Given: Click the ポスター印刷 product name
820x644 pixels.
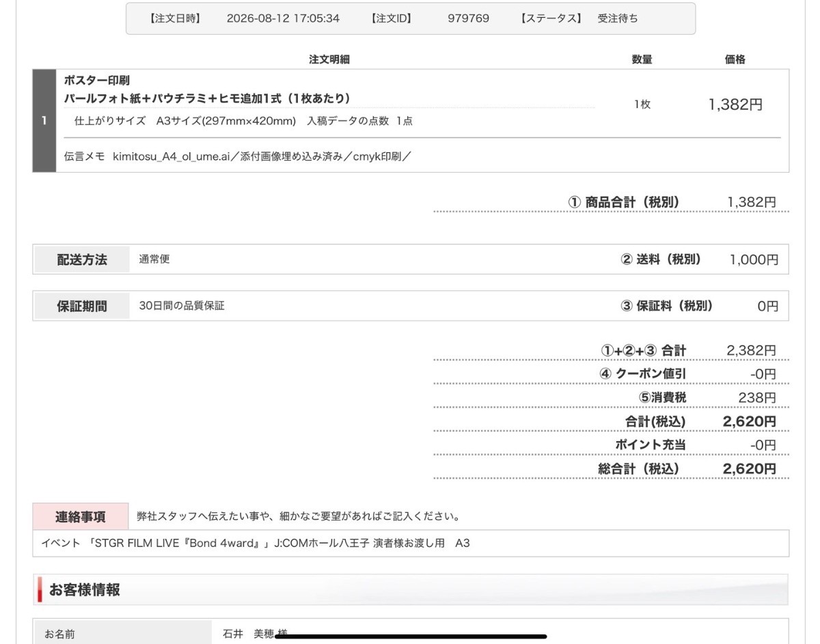Looking at the screenshot, I should (96, 81).
